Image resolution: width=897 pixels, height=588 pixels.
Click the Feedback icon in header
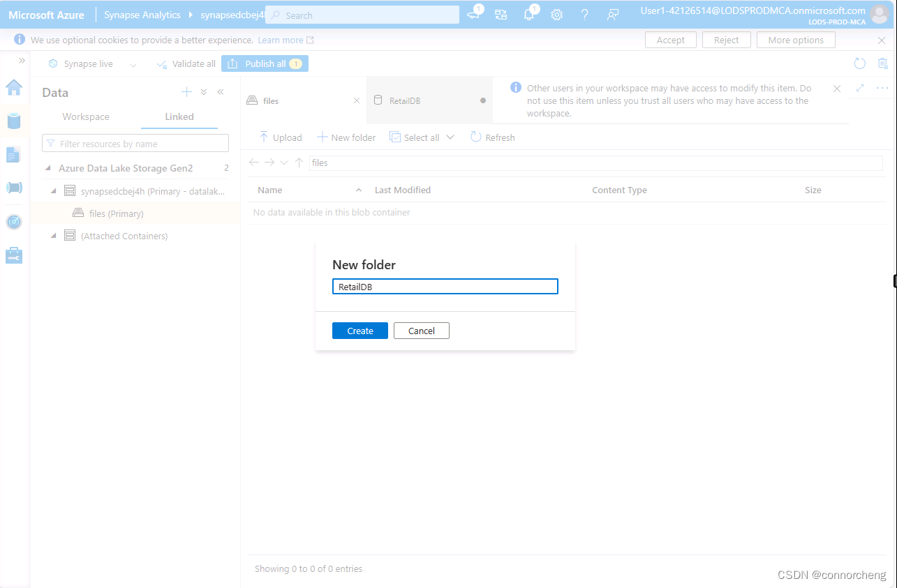pyautogui.click(x=613, y=15)
